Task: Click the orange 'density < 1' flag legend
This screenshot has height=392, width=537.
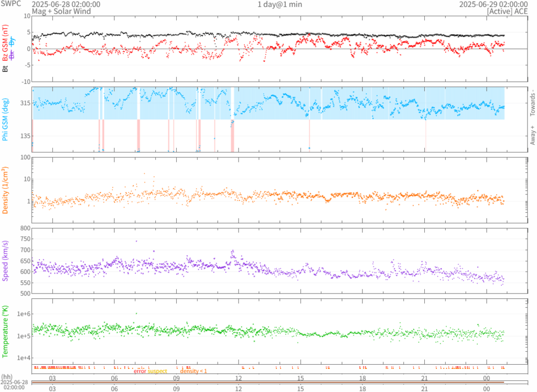Action: [194, 371]
